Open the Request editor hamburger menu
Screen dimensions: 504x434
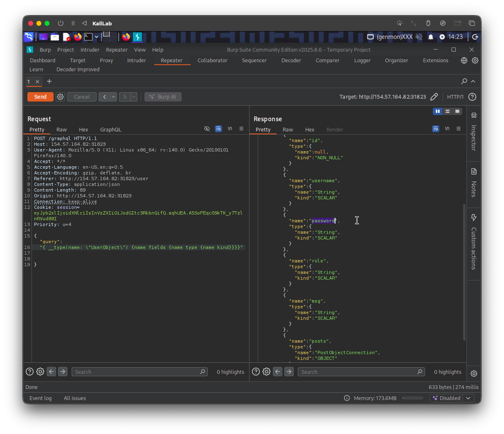241,129
